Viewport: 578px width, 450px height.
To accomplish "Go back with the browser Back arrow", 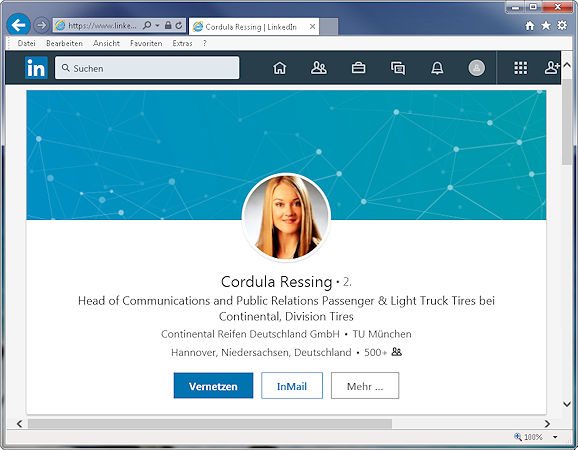I will pyautogui.click(x=18, y=25).
